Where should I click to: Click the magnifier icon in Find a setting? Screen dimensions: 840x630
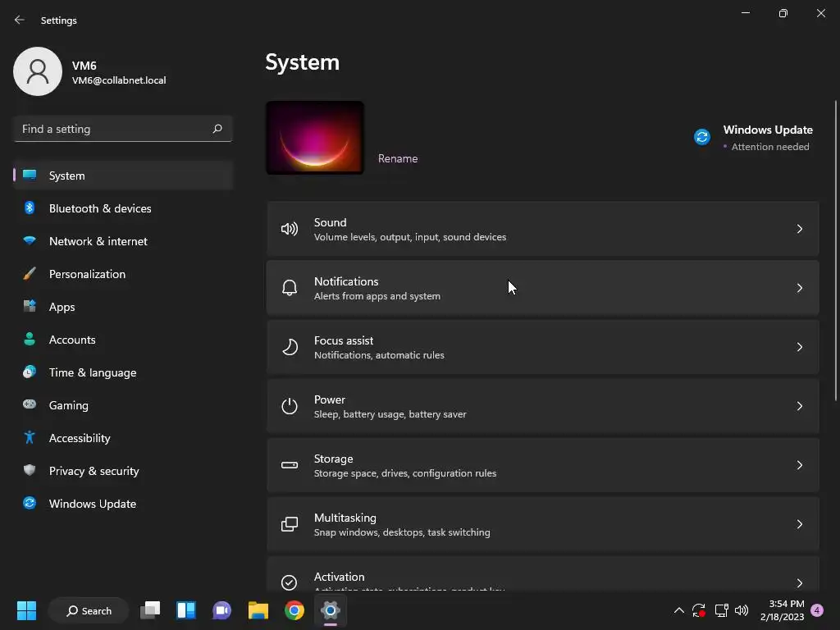[x=217, y=129]
